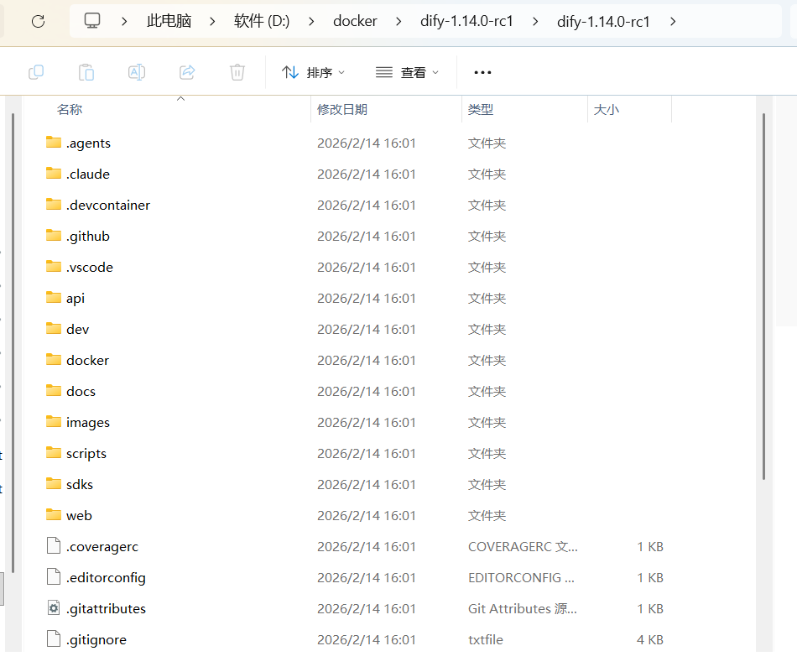The height and width of the screenshot is (672, 797).
Task: Sort by 大小 column header
Action: [607, 109]
